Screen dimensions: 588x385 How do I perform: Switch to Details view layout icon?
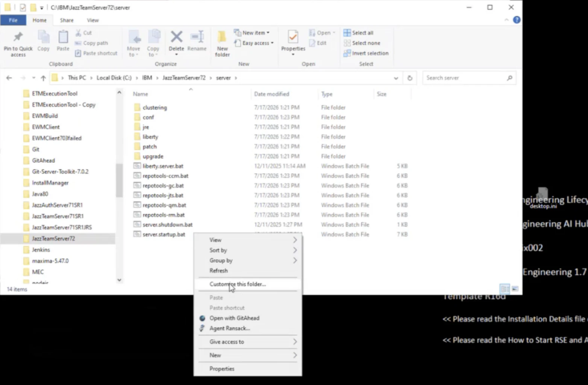point(505,289)
